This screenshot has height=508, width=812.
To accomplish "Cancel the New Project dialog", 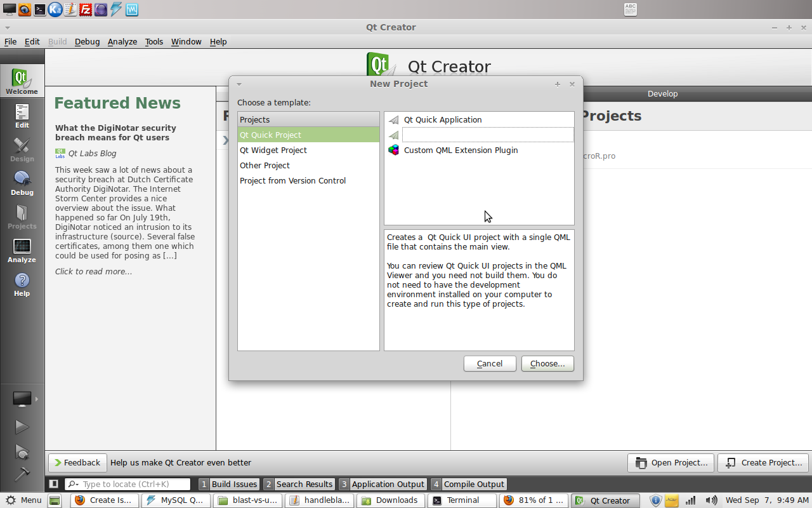I will (x=490, y=363).
